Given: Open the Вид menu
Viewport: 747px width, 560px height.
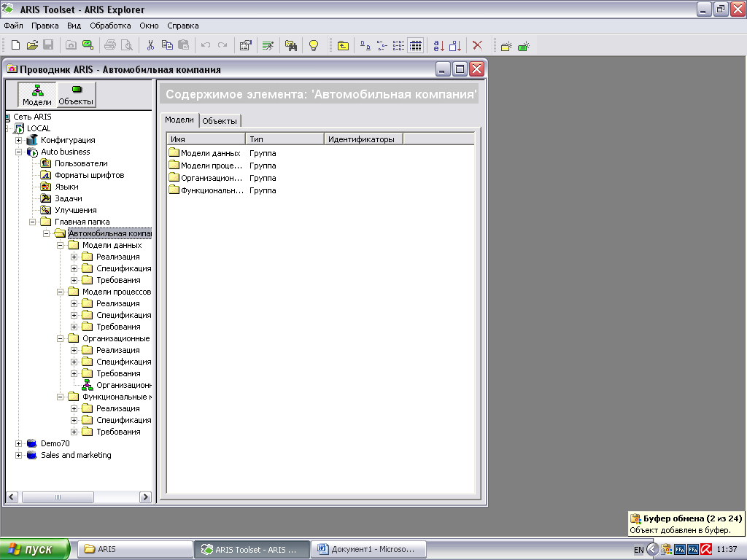Looking at the screenshot, I should 74,26.
